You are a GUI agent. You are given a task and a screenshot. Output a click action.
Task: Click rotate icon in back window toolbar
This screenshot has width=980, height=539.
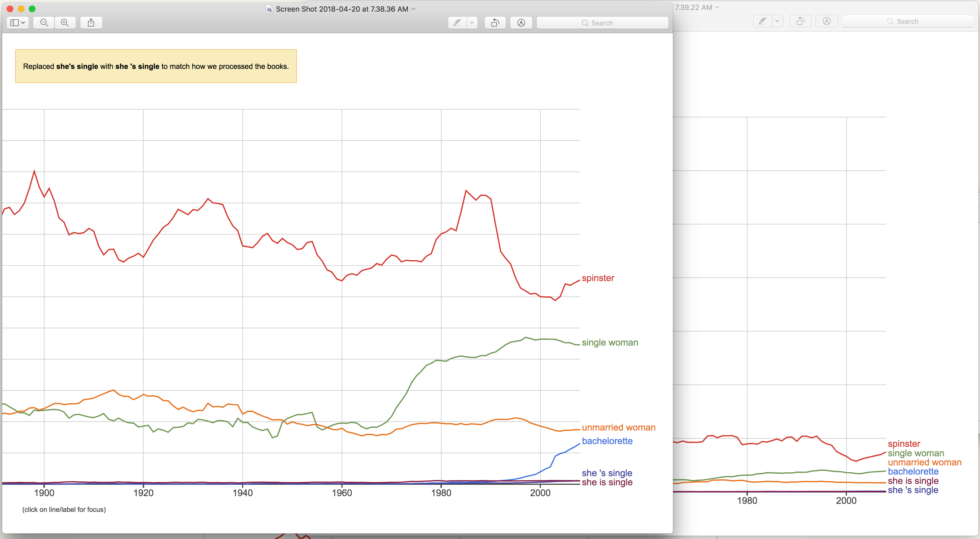click(x=800, y=21)
